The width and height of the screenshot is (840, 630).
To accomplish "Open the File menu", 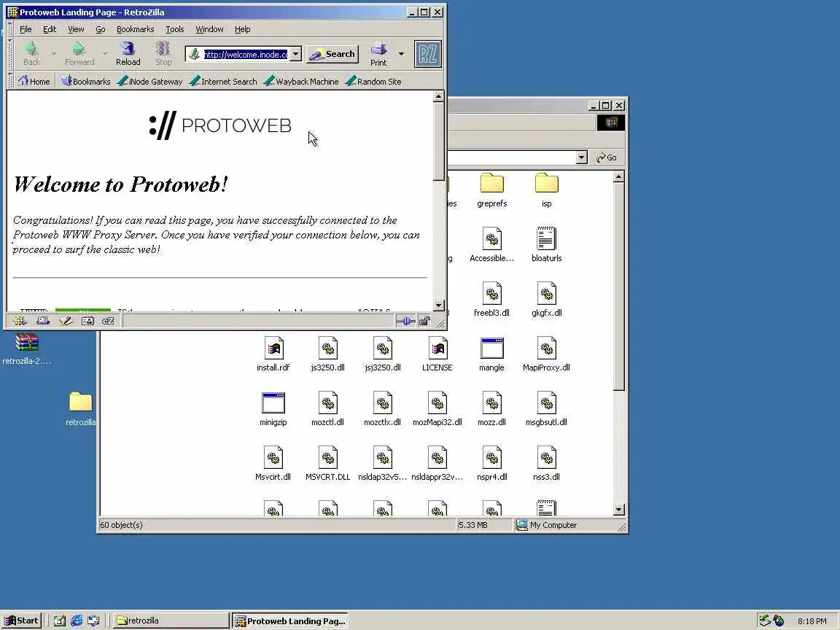I will (26, 29).
